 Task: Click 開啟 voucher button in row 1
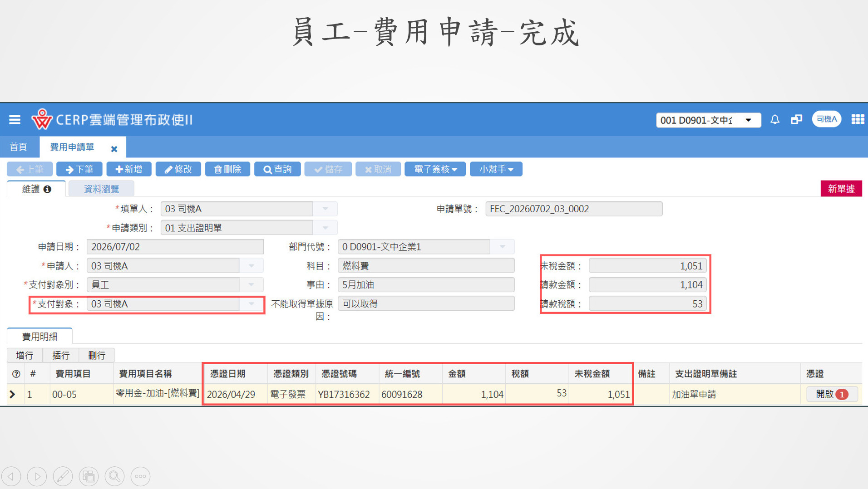click(x=832, y=394)
